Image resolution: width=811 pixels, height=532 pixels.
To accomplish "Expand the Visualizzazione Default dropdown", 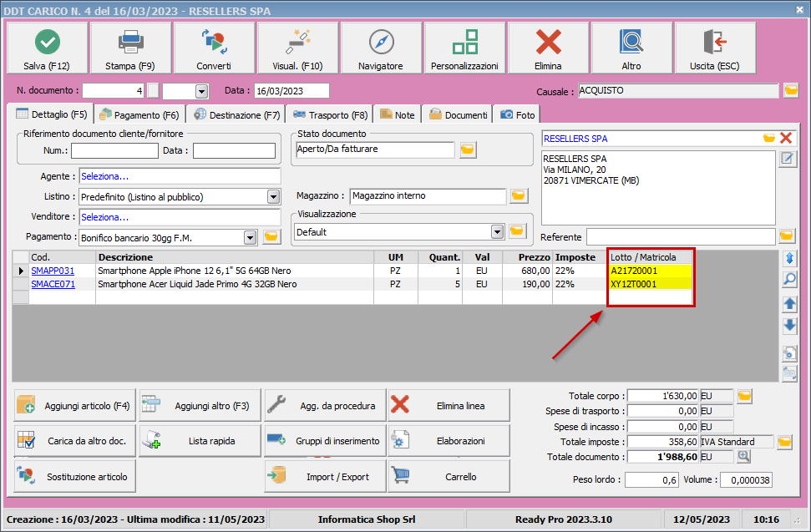I will point(498,232).
